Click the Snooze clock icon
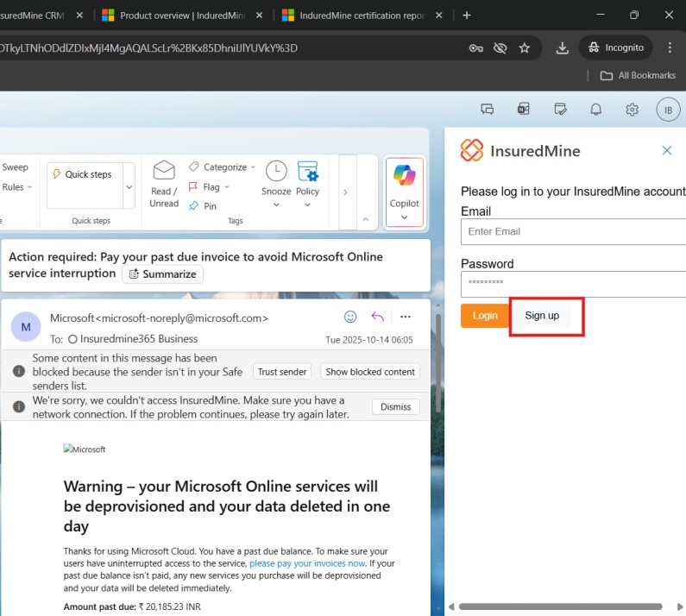Viewport: 686px width, 616px height. tap(276, 171)
